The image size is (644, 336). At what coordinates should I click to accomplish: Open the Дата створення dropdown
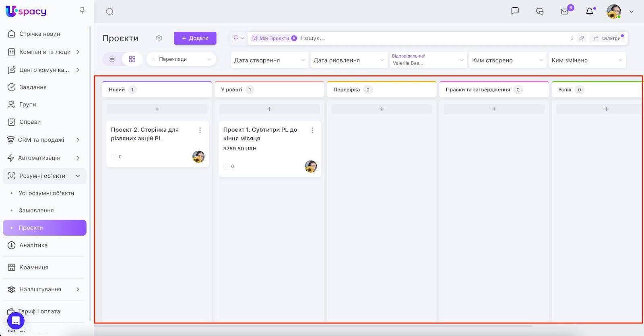point(269,60)
